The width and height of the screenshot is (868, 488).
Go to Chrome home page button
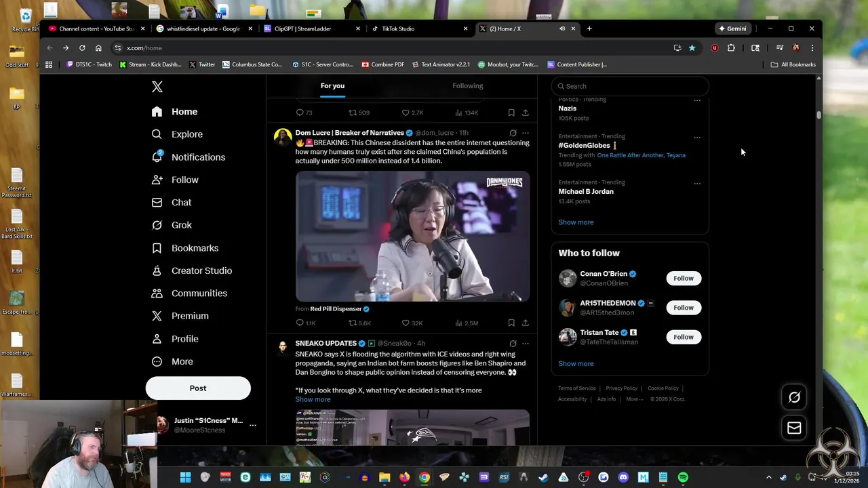98,48
